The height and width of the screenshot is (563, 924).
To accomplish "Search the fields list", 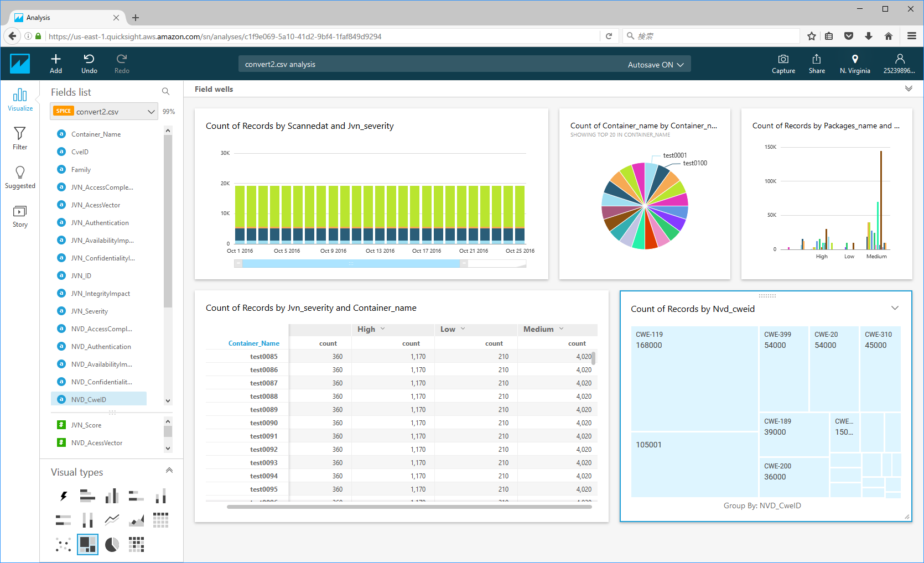I will tap(165, 91).
